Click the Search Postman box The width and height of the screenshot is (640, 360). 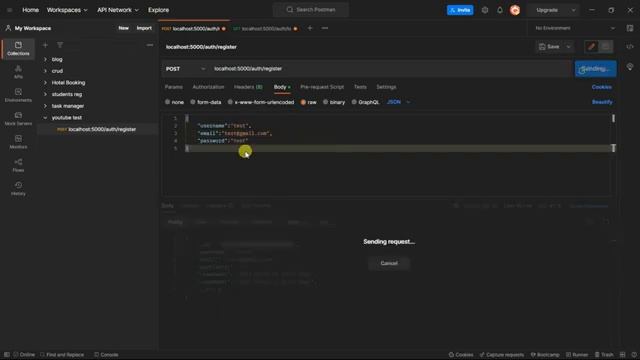[311, 10]
